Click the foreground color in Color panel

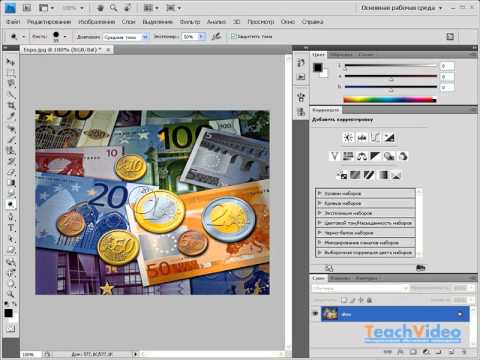coord(318,68)
